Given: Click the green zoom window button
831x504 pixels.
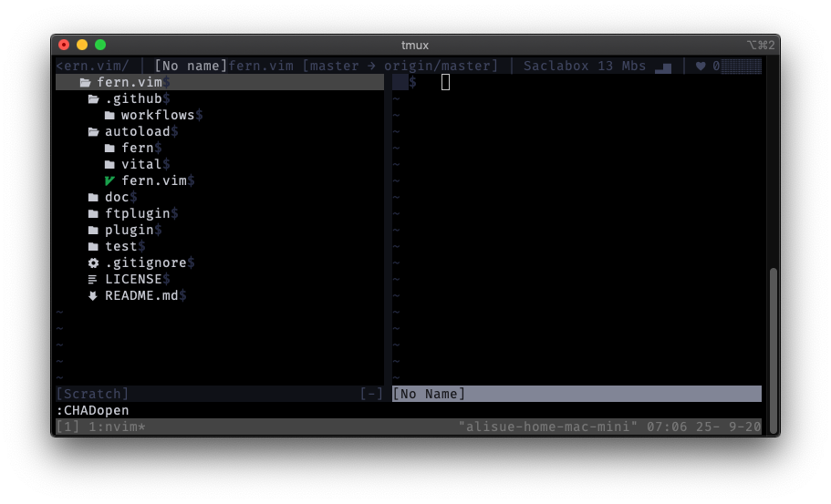Looking at the screenshot, I should [100, 45].
